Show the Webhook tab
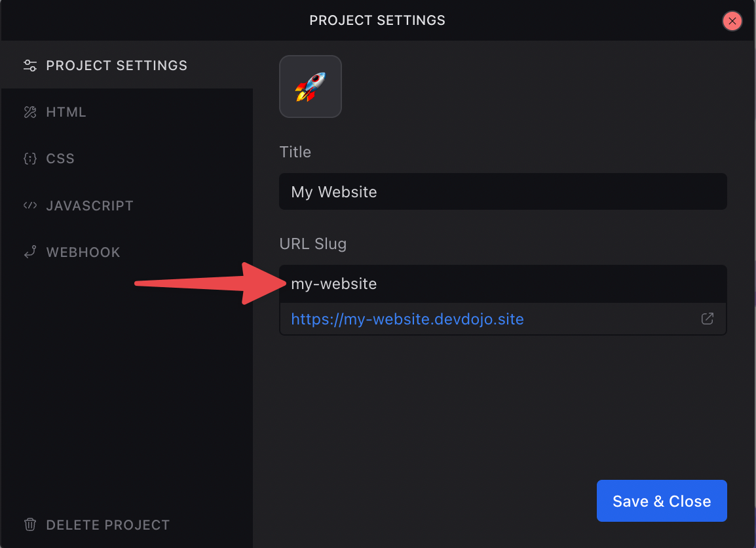Viewport: 756px width, 548px height. (83, 252)
